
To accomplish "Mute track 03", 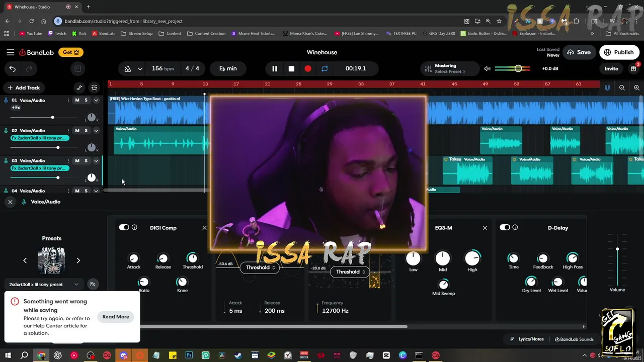I will (x=77, y=161).
